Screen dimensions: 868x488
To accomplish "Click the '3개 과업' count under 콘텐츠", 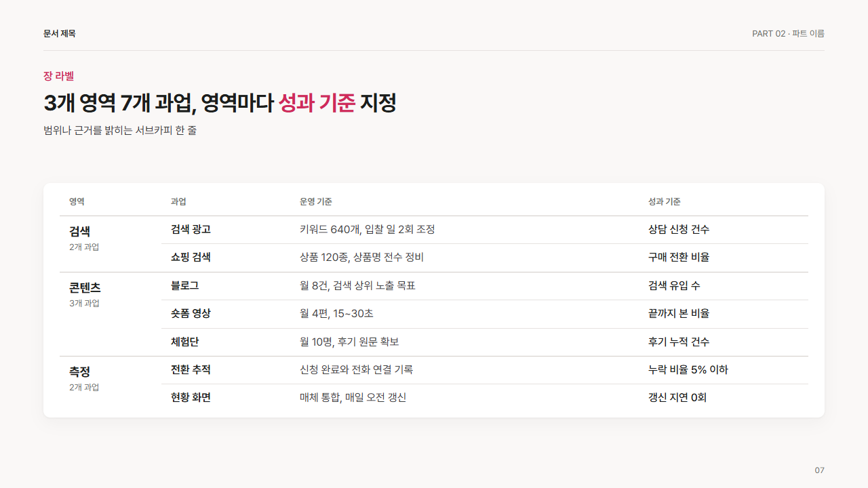I will [84, 304].
